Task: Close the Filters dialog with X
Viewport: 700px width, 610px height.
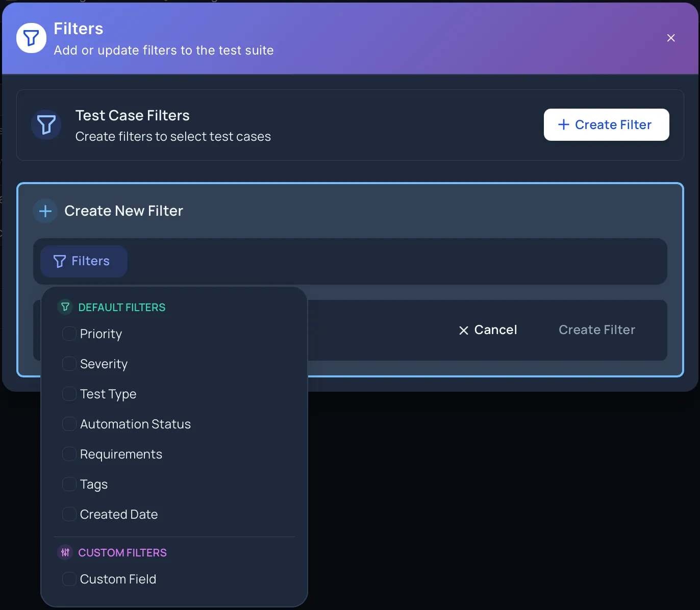Action: click(671, 38)
